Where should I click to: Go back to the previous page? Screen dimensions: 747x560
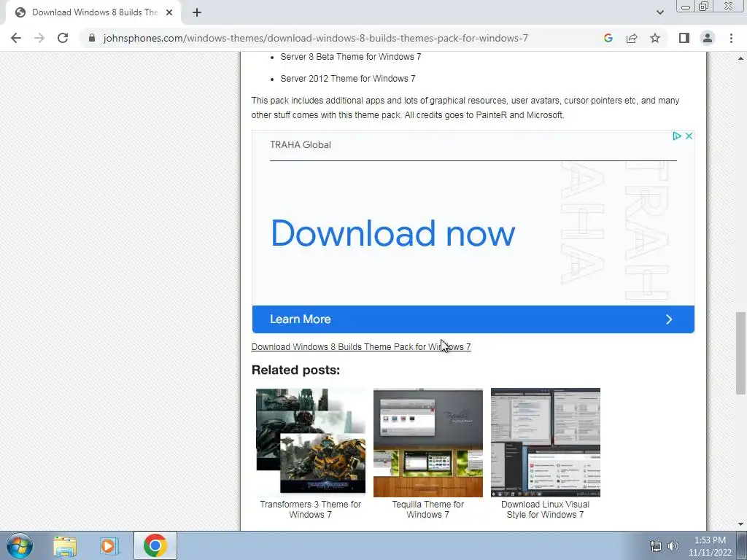[16, 38]
